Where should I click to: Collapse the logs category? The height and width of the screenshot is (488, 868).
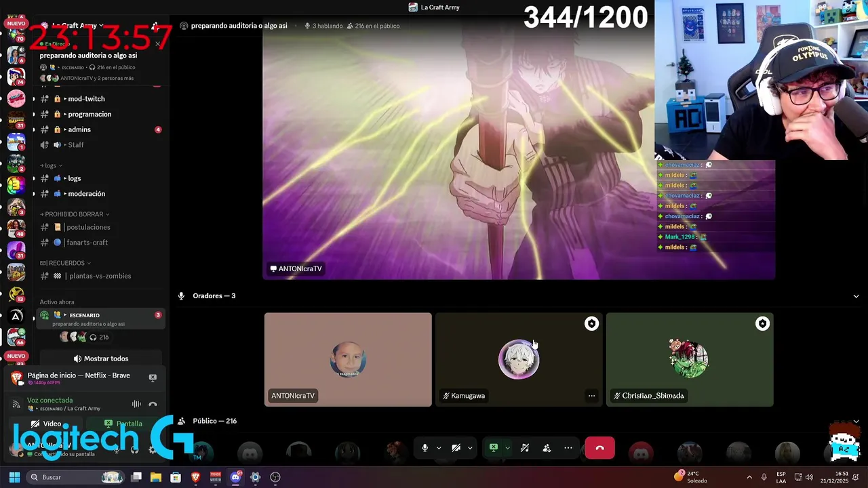52,165
